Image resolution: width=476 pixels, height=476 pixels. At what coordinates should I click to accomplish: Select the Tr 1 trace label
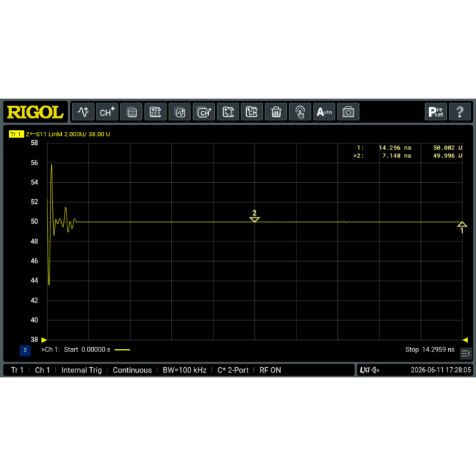click(16, 134)
